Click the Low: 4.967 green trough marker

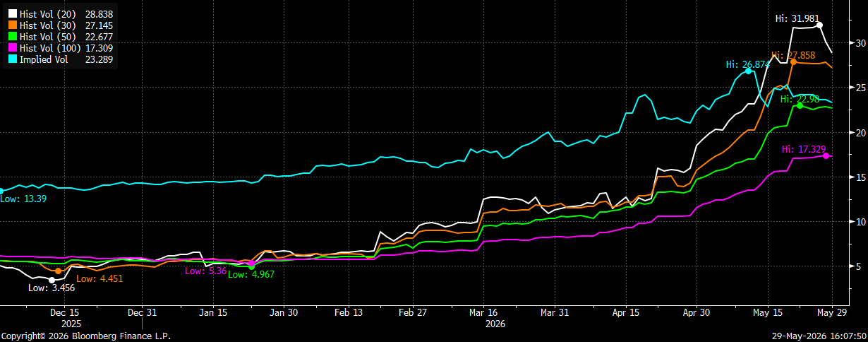(251, 266)
